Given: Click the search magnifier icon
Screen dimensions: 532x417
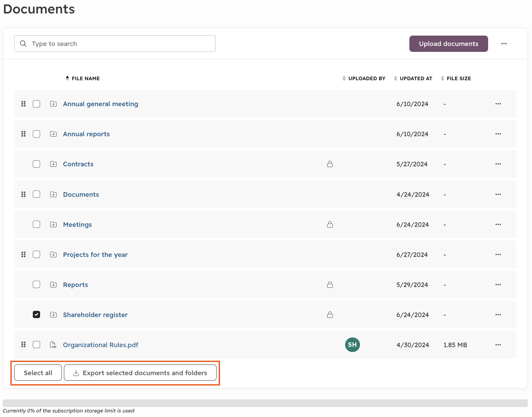Looking at the screenshot, I should pyautogui.click(x=23, y=44).
